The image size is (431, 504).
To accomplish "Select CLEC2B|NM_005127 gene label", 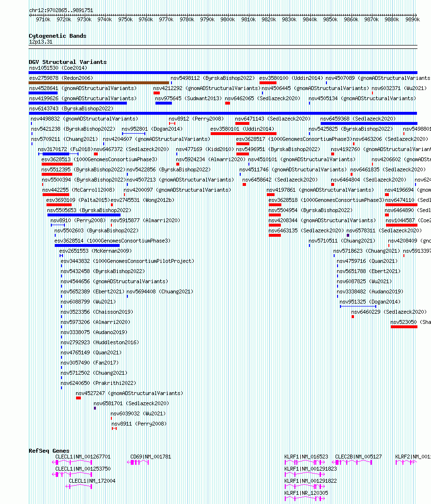I will 358,457.
